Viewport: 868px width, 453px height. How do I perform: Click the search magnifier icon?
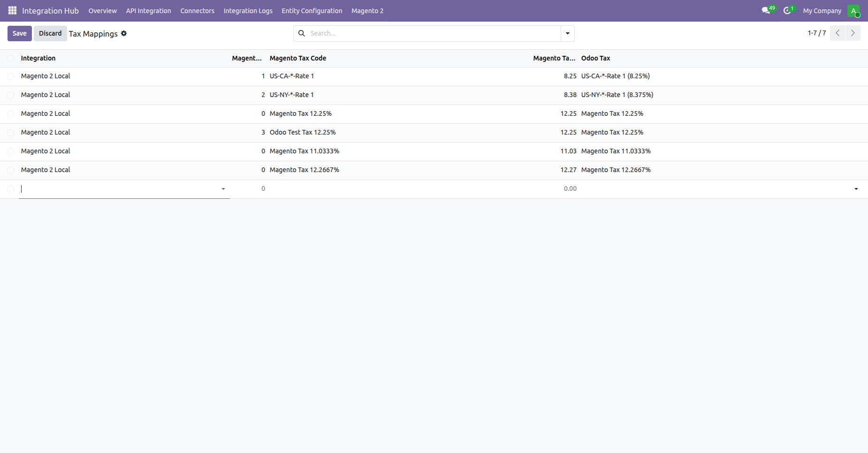[x=302, y=33]
